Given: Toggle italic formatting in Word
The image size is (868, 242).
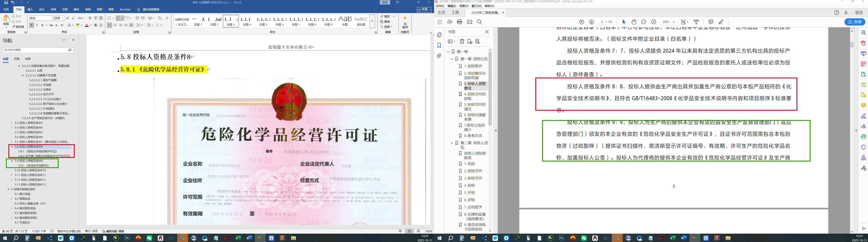Looking at the screenshot, I should [x=37, y=25].
